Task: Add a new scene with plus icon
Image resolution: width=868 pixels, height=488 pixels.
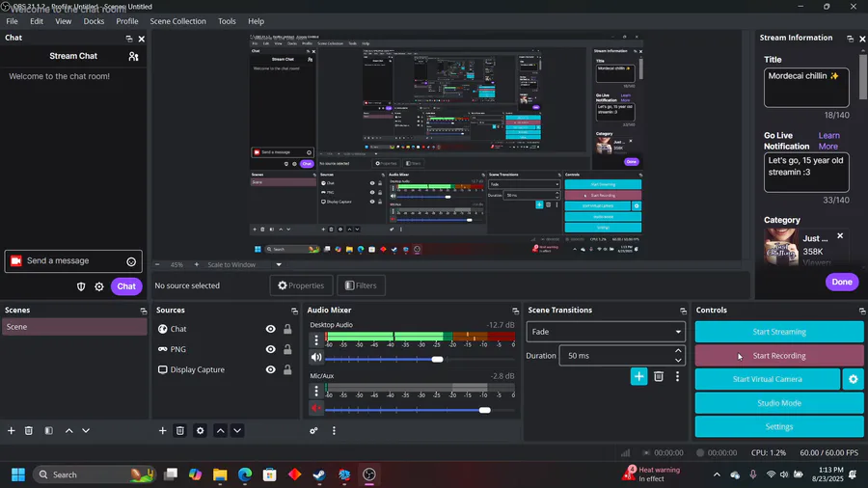Action: 11,430
